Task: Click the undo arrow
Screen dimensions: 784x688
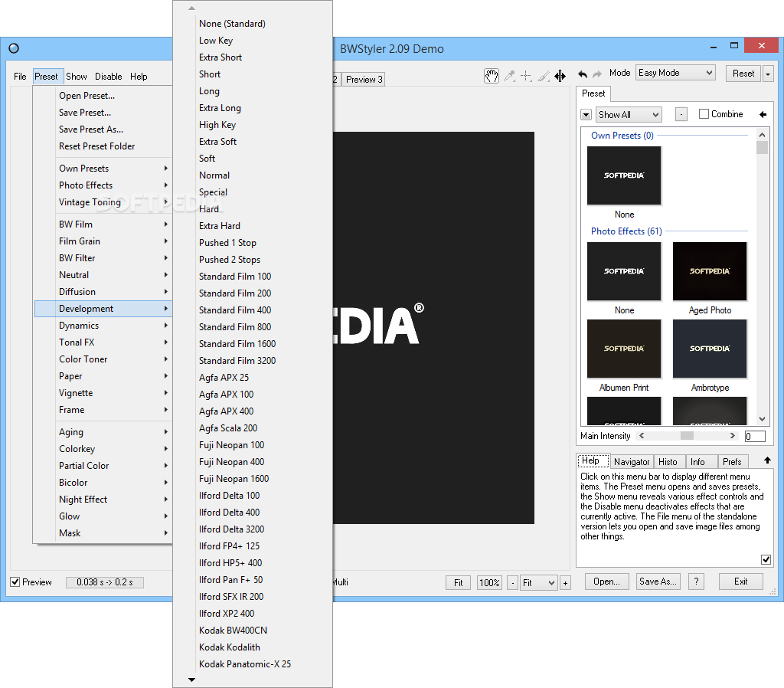Action: (x=583, y=74)
